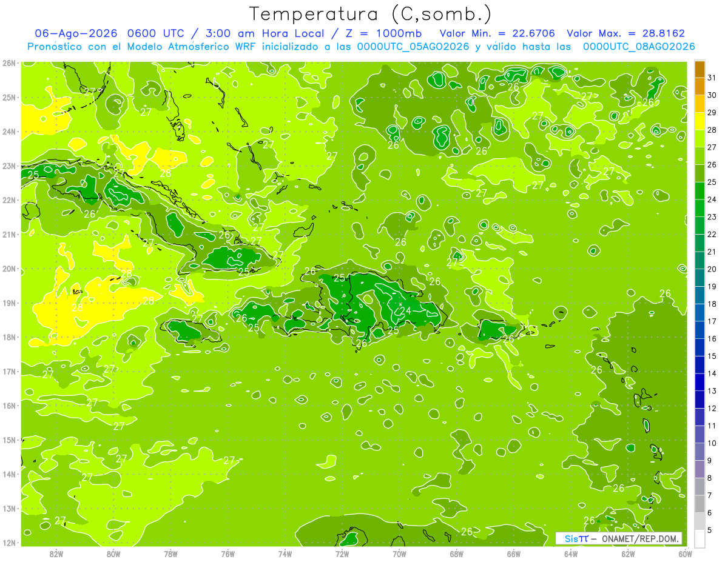Click the latitude axis label "22N"

[x=9, y=200]
